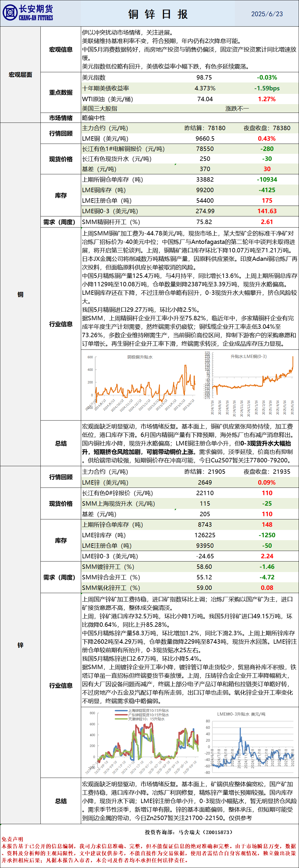Select the 上期所锌仓单库存 value 8743
Viewport: 299px width, 868px height.
(205, 525)
